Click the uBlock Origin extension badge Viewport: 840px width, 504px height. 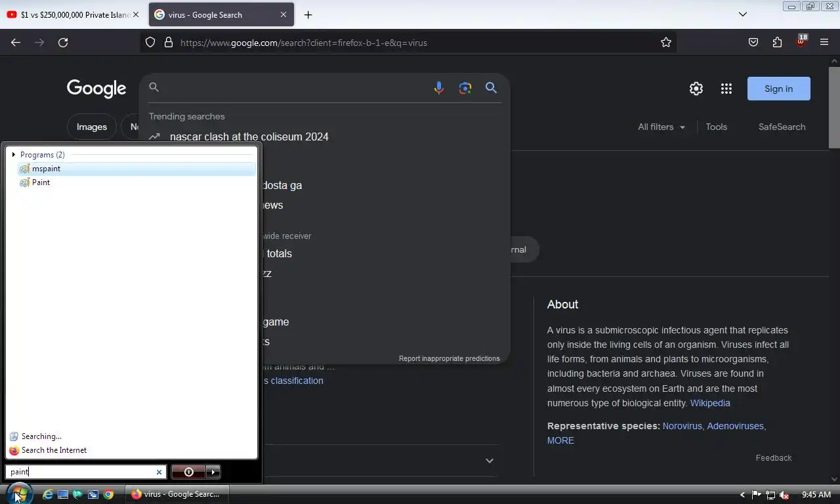pyautogui.click(x=801, y=43)
